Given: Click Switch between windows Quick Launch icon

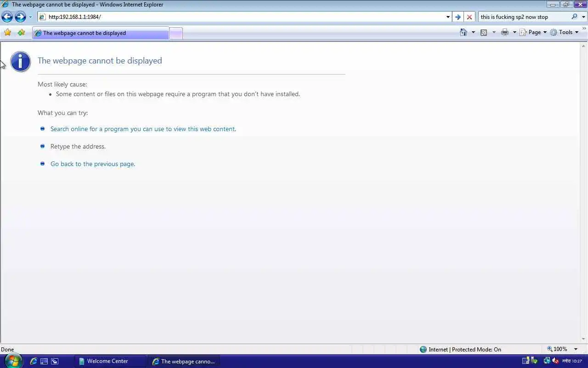Looking at the screenshot, I should tap(55, 361).
